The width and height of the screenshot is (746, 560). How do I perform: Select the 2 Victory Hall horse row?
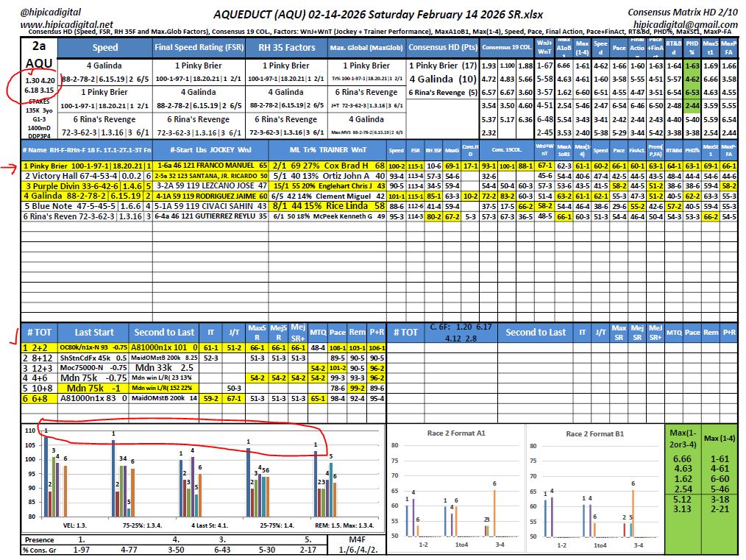[x=87, y=176]
